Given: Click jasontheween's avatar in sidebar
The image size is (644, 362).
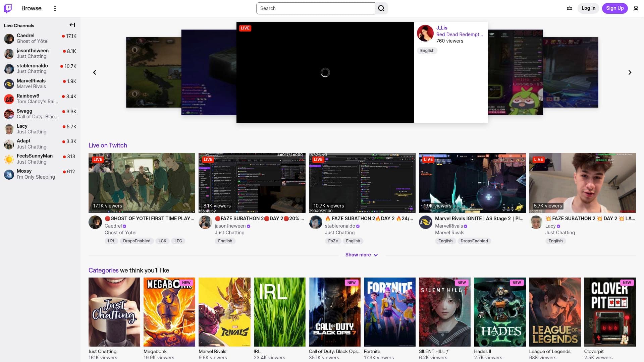Looking at the screenshot, I should click(9, 54).
